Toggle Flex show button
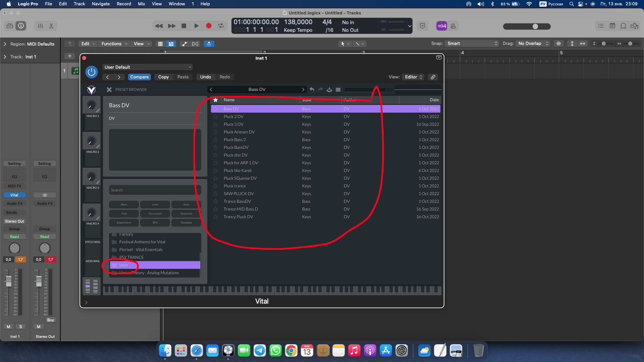The image size is (644, 362). pyautogui.click(x=195, y=44)
